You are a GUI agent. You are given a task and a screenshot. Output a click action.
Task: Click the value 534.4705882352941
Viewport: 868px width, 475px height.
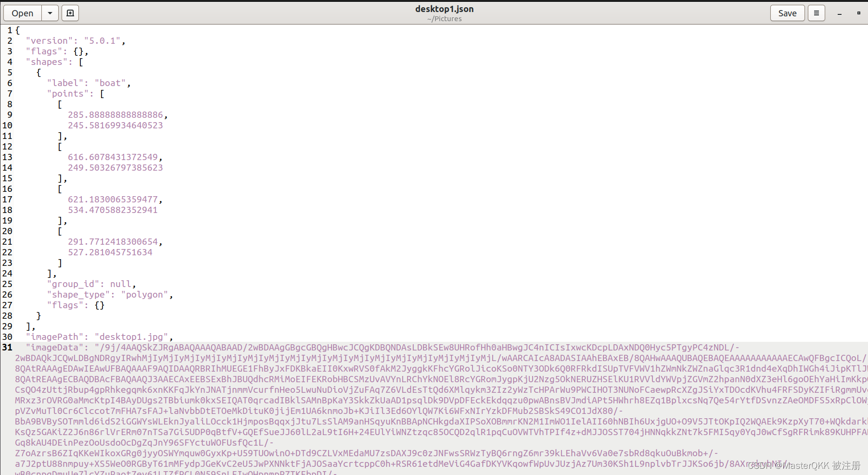pos(113,210)
